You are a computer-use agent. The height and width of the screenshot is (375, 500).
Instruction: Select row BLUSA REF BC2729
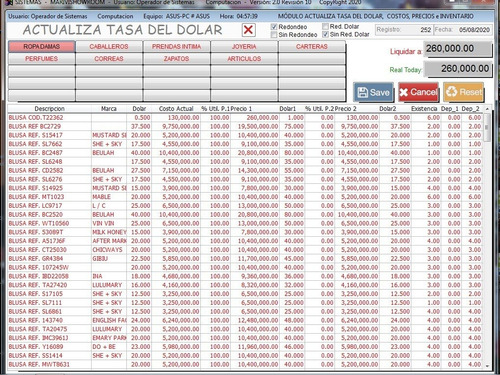pos(246,126)
